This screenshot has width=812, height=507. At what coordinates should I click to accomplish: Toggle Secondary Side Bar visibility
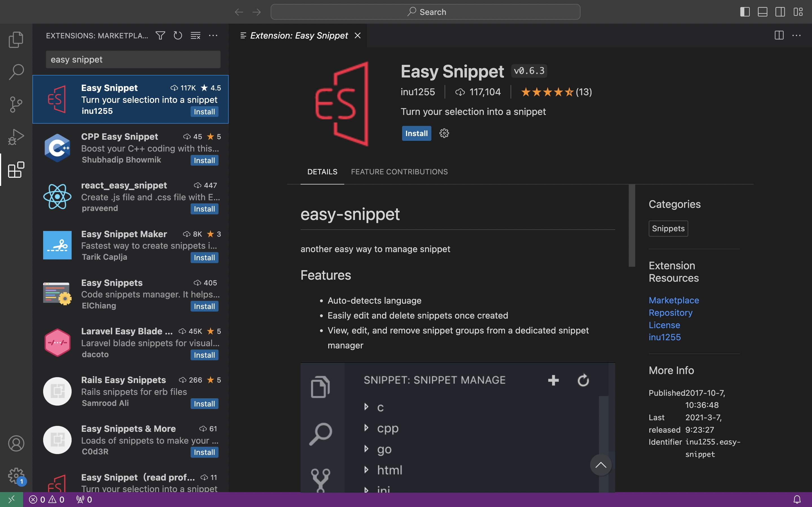coord(780,12)
